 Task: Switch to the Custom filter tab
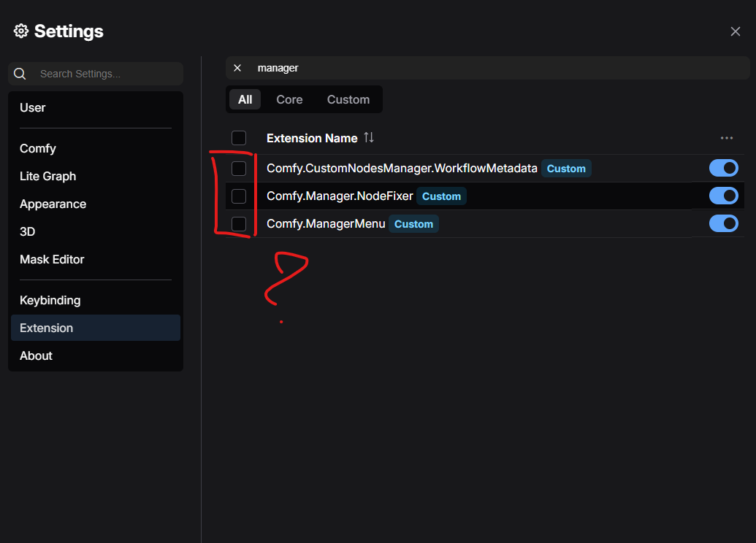point(348,99)
